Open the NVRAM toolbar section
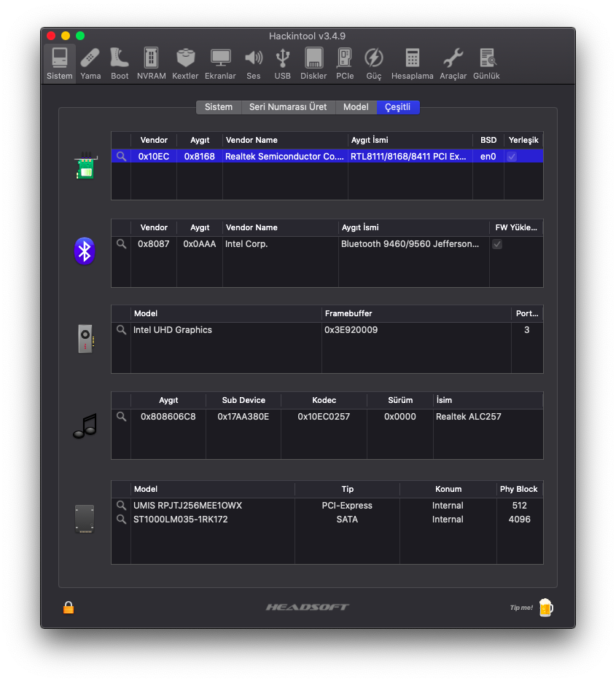The width and height of the screenshot is (616, 682). 151,64
